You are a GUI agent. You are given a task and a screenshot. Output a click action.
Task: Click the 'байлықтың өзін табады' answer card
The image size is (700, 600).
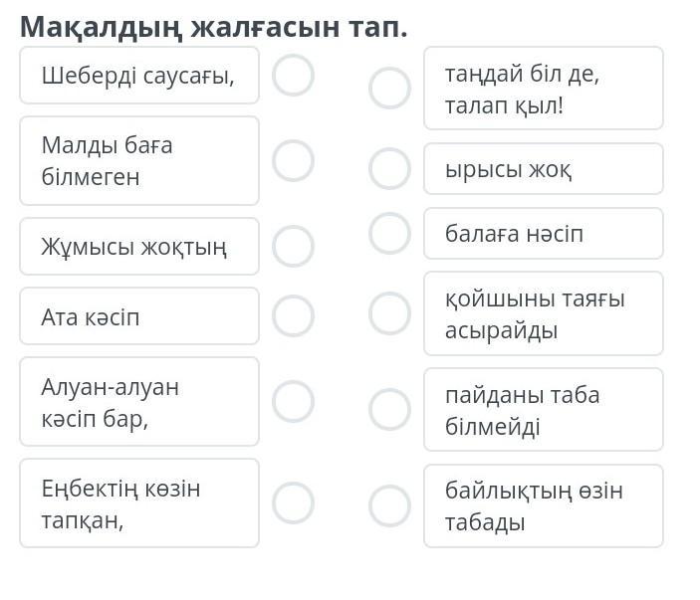tap(543, 505)
